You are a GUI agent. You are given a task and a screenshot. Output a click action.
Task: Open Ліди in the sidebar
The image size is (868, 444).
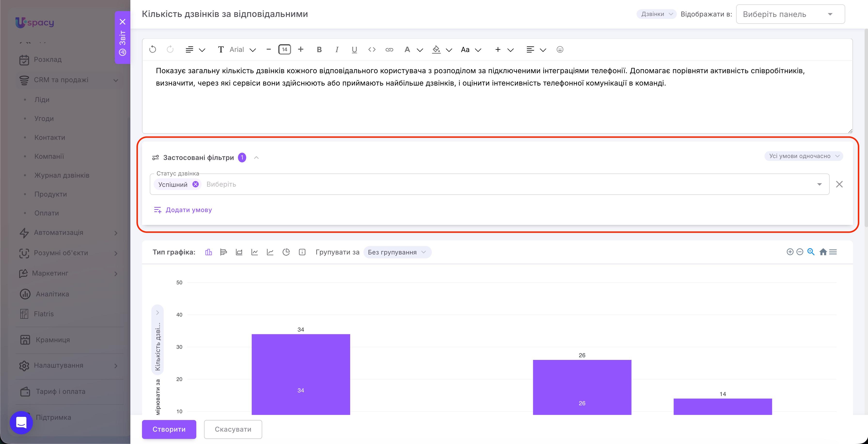coord(42,100)
